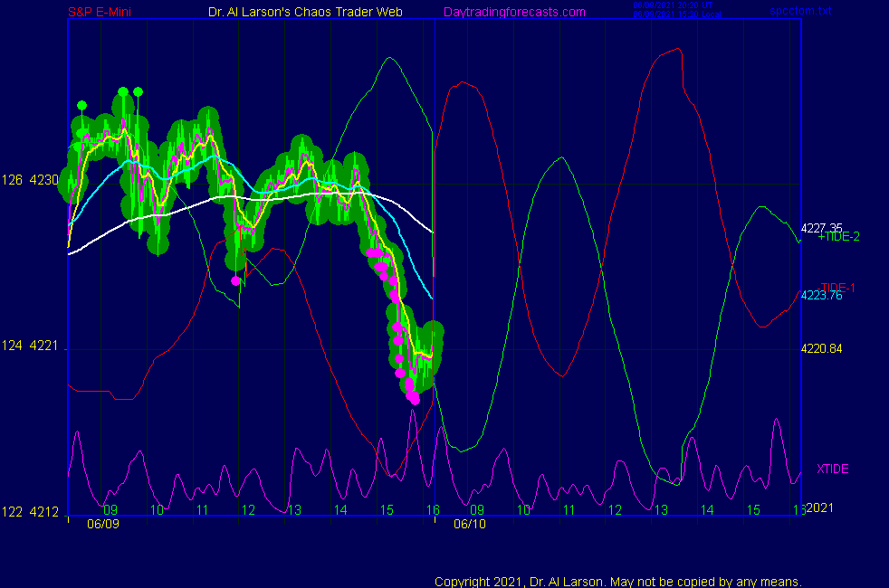Click hour label 16 of the 06/09 session
The image size is (889, 588).
click(433, 510)
